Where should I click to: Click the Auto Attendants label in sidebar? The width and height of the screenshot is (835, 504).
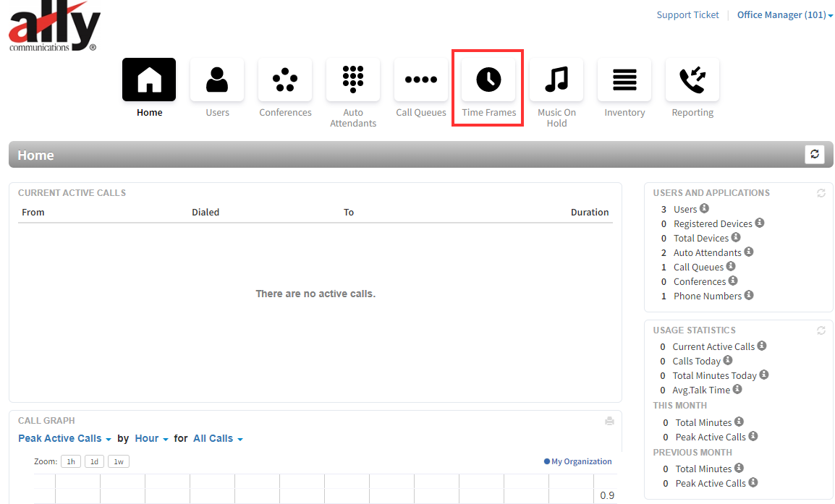pos(707,252)
